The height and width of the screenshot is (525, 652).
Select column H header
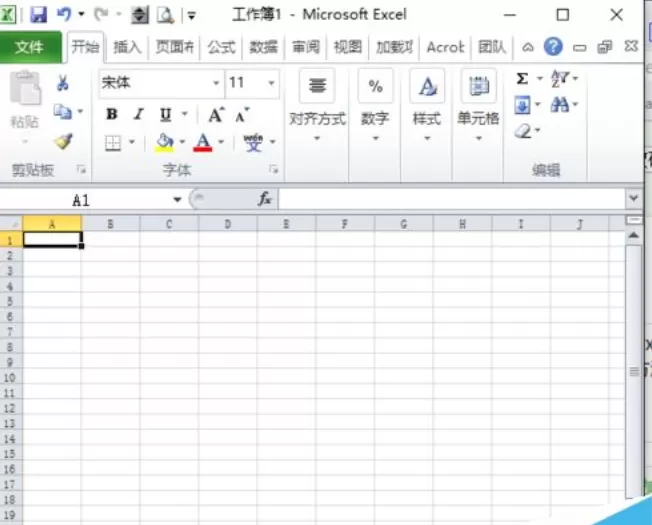coord(462,224)
